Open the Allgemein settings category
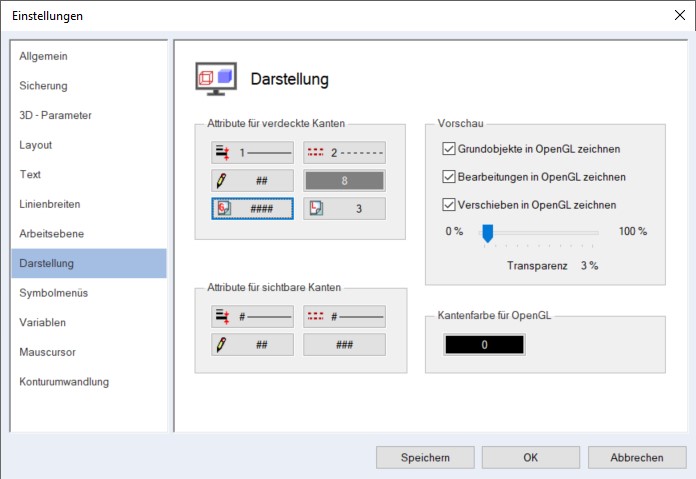 coord(44,56)
